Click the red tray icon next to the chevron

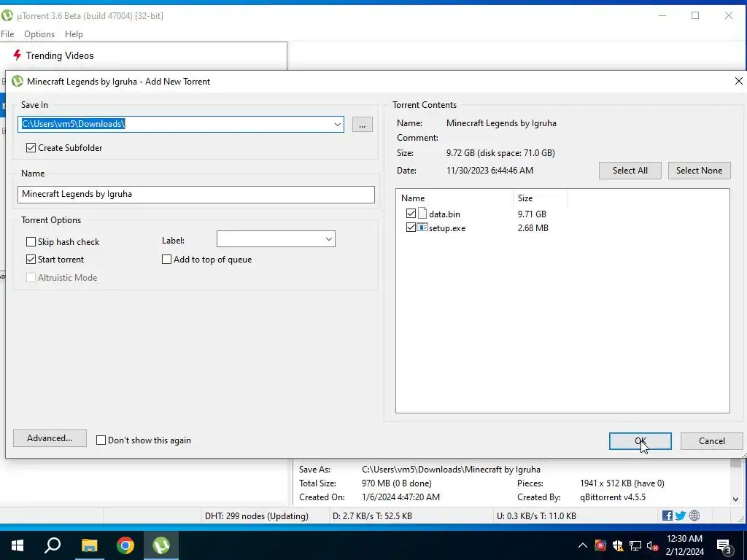coord(600,545)
